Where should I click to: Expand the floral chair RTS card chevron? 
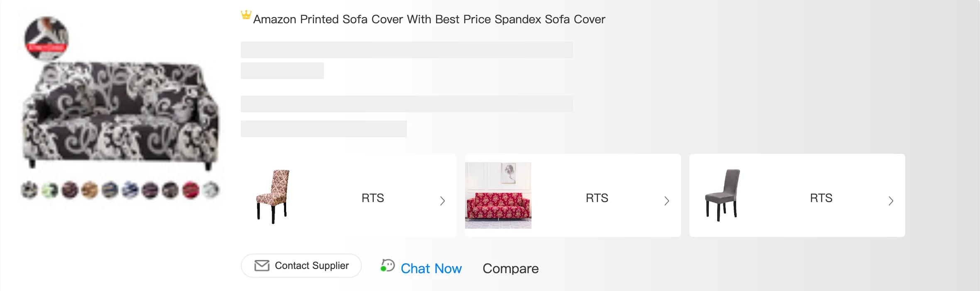click(x=442, y=201)
